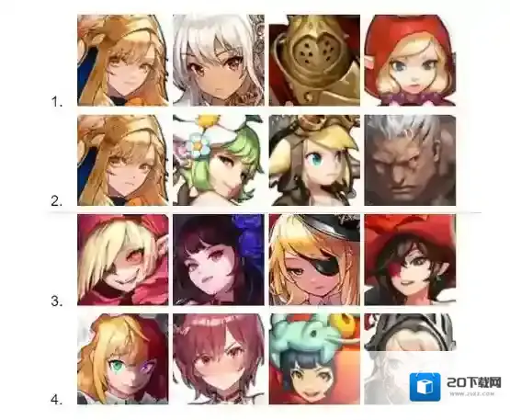
Task: Select the golden helmet knight portrait
Action: 314,60
